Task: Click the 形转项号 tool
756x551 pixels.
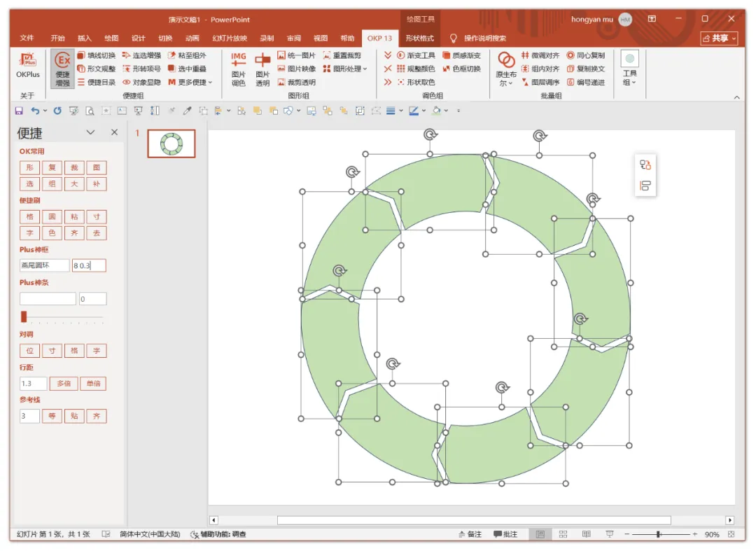Action: point(141,69)
